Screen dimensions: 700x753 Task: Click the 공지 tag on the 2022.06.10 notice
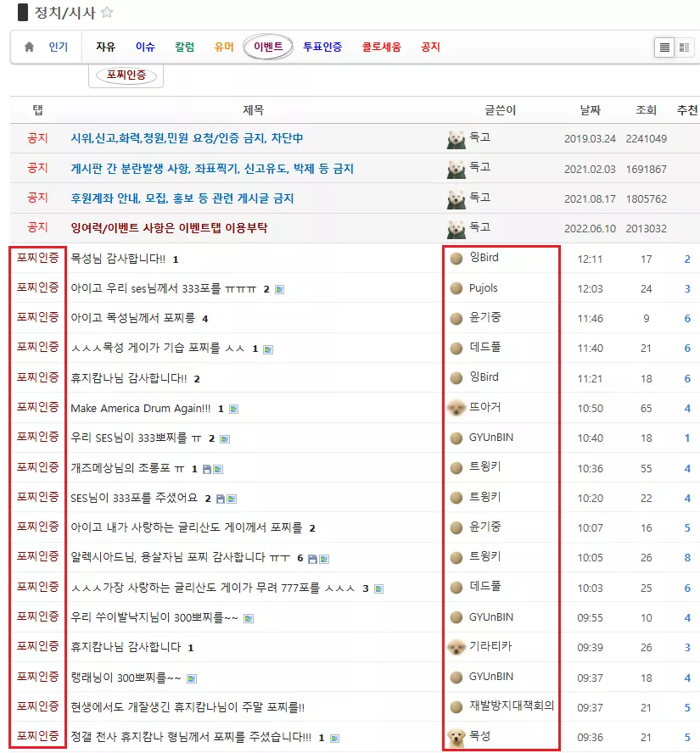[x=37, y=227]
